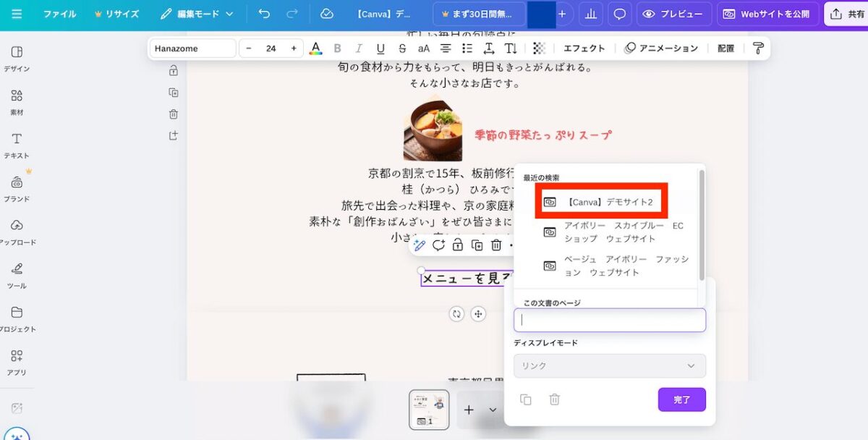Open the テキスト panel in sidebar

tap(17, 144)
